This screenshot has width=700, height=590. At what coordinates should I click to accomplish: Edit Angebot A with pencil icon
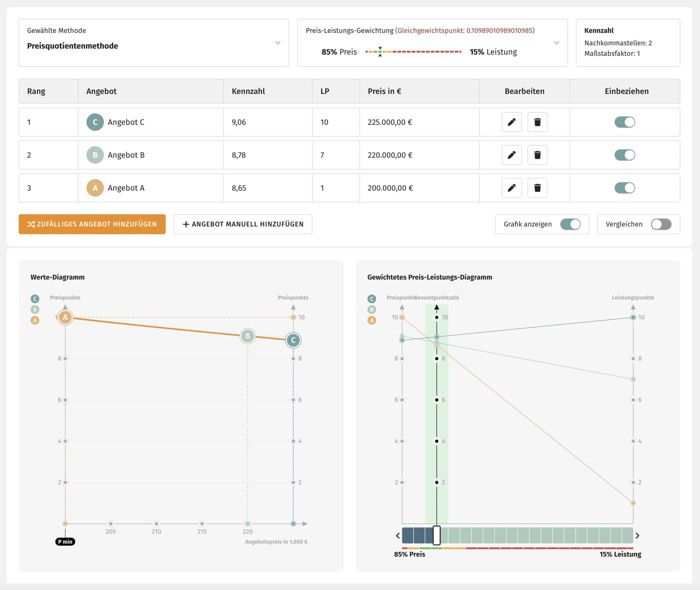[511, 188]
